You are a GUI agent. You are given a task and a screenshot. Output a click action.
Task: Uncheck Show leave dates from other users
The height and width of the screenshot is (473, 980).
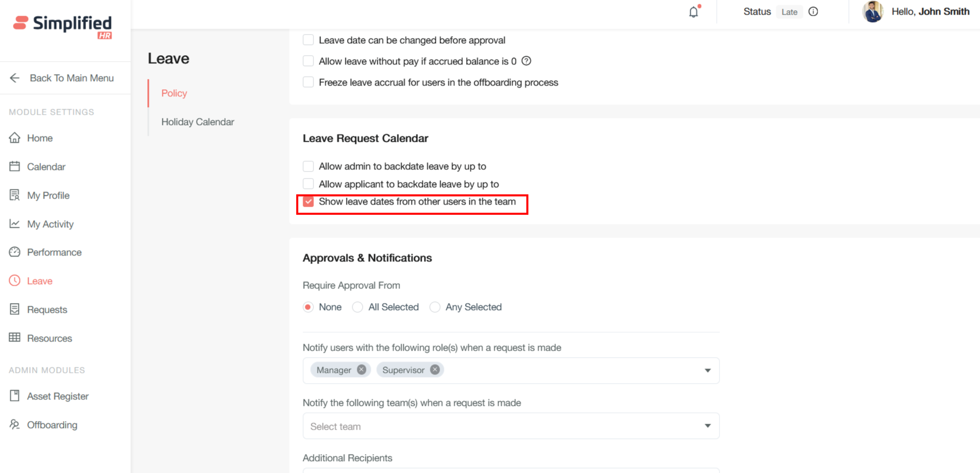tap(308, 202)
